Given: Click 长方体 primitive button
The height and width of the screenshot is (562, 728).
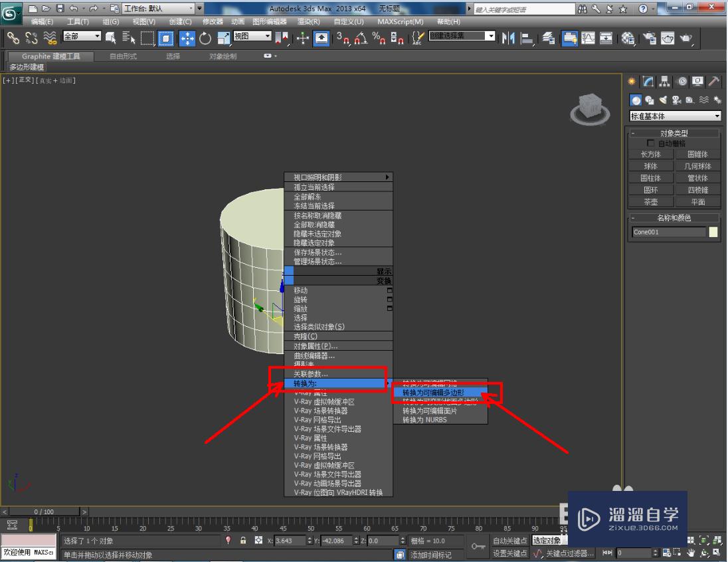Looking at the screenshot, I should coord(650,154).
